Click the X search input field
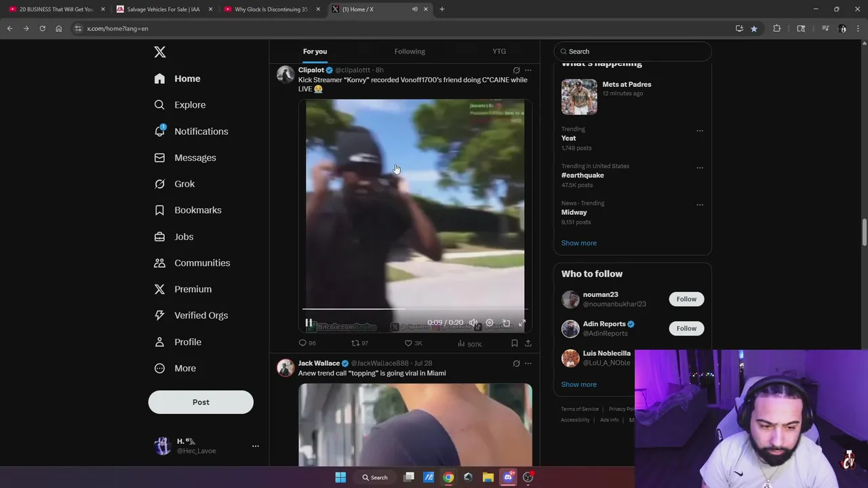Viewport: 868px width, 488px height. pos(633,52)
